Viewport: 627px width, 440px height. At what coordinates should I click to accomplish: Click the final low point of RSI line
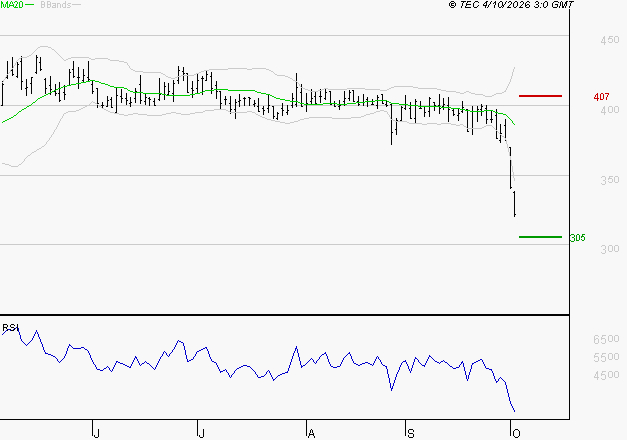[514, 411]
